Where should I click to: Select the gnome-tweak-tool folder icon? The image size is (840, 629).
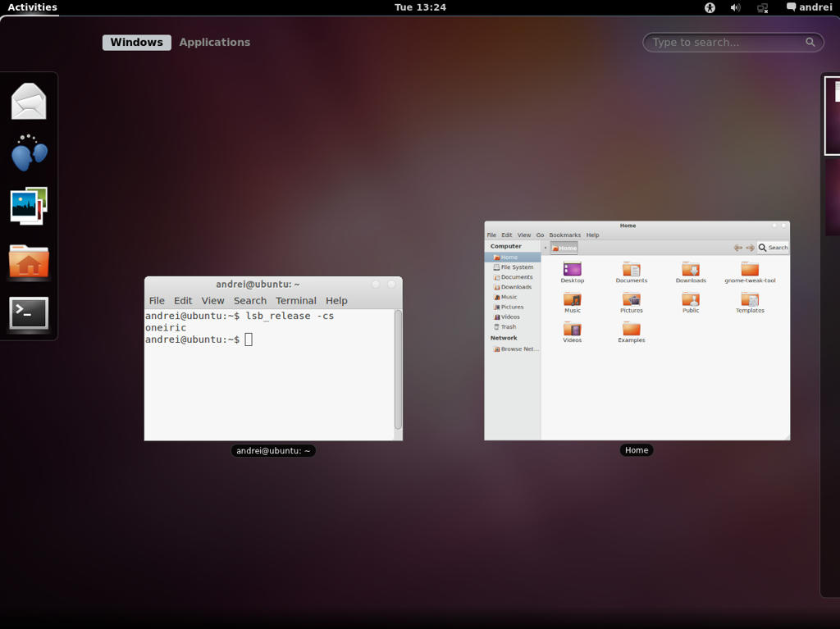click(x=750, y=271)
